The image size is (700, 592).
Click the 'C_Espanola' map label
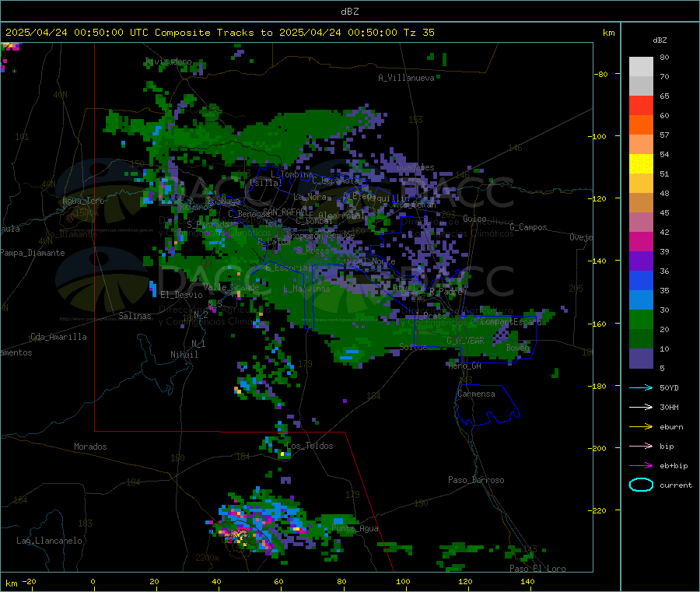[335, 180]
